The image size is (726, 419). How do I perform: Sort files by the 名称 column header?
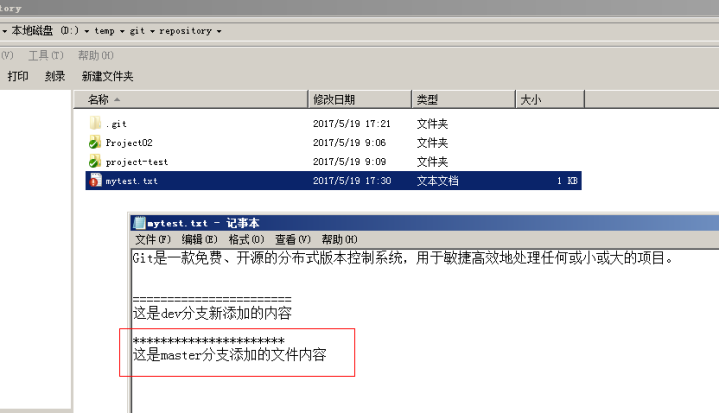pyautogui.click(x=191, y=100)
